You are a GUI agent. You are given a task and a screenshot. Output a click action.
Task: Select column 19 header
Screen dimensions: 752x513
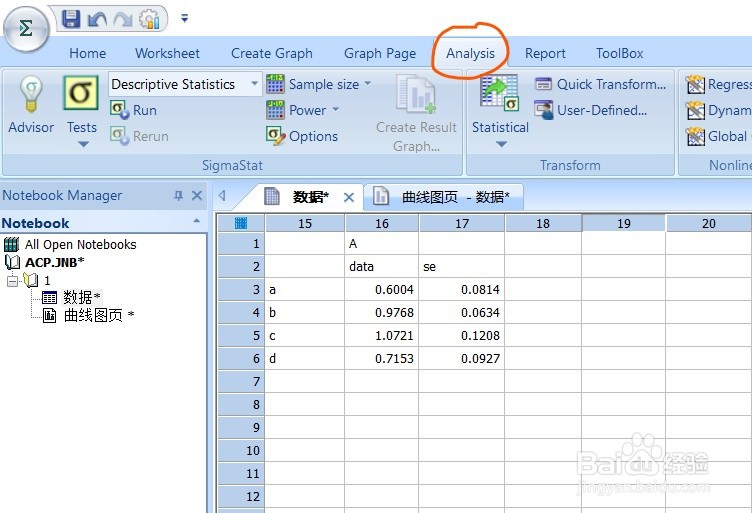[623, 223]
